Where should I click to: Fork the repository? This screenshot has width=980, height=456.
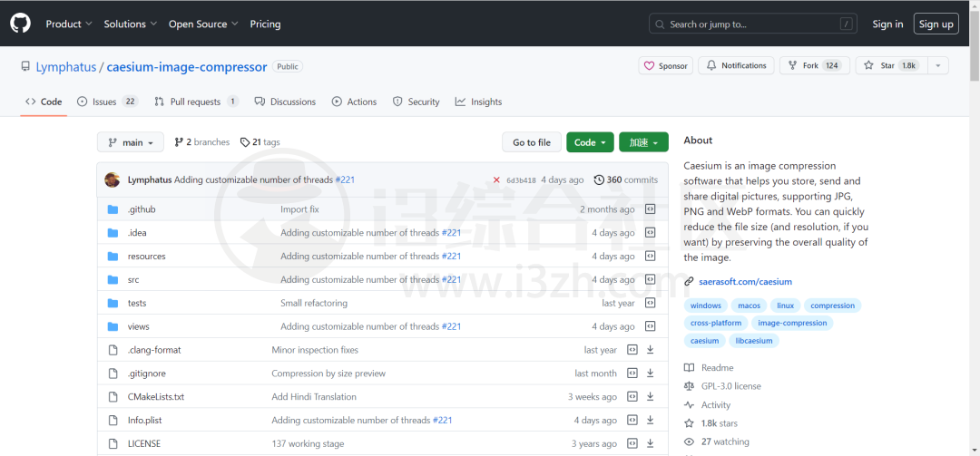tap(814, 65)
